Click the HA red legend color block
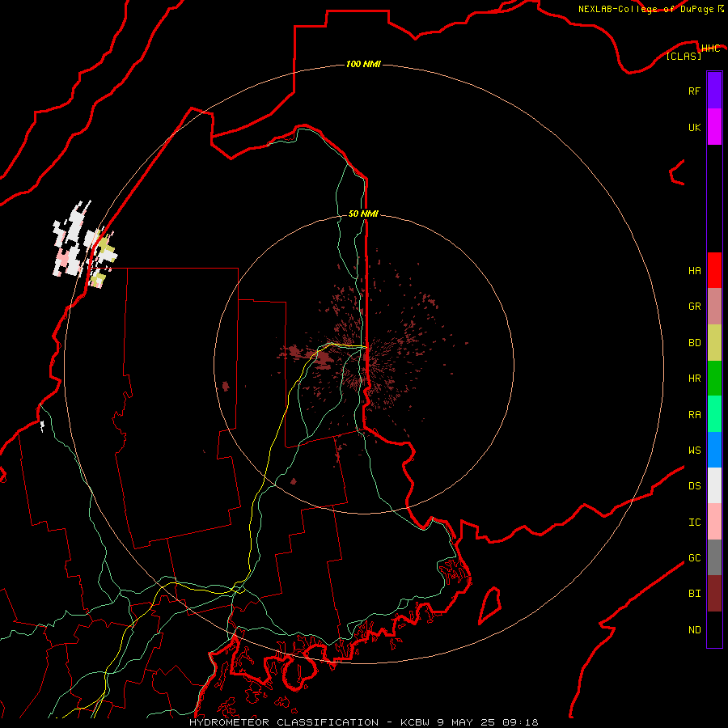This screenshot has height=728, width=728. [714, 270]
